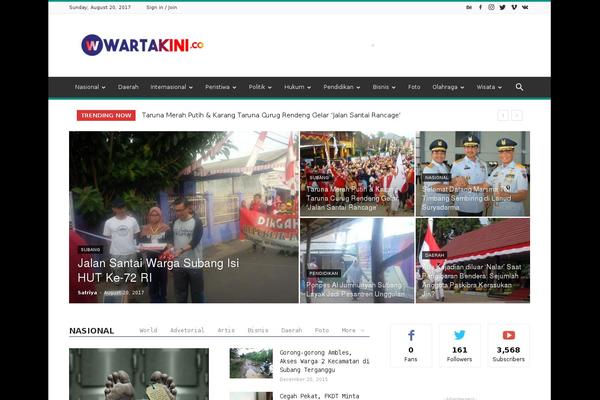Open the Vimeo icon in top bar
This screenshot has height=400, width=600.
[x=514, y=7]
